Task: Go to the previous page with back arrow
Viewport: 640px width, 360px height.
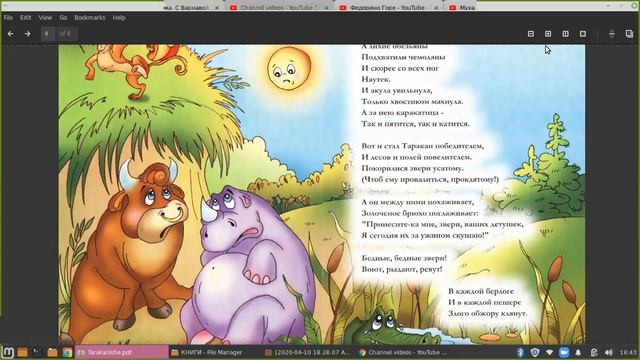Action: point(11,34)
